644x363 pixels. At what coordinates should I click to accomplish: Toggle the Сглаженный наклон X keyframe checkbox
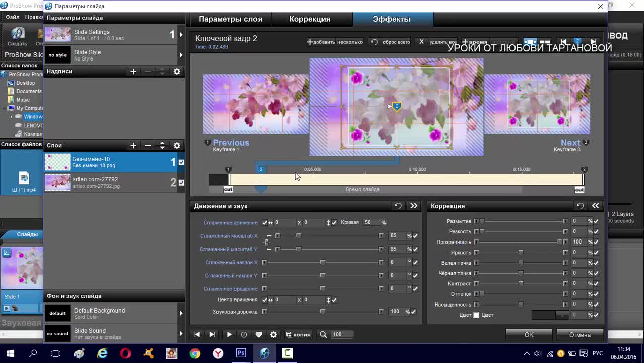click(415, 262)
